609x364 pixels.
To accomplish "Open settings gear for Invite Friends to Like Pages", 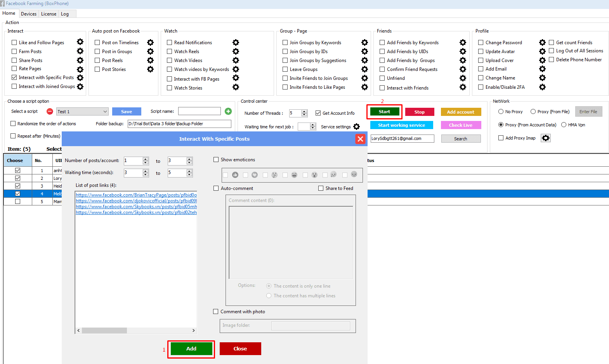I will pos(364,87).
